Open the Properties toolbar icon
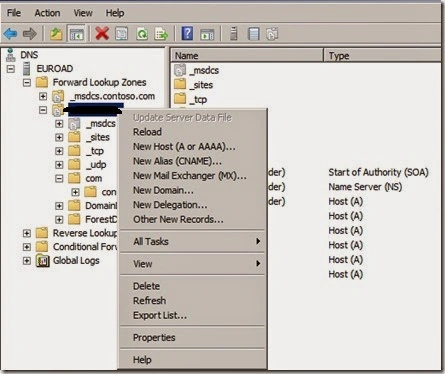This screenshot has width=445, height=374. point(121,34)
